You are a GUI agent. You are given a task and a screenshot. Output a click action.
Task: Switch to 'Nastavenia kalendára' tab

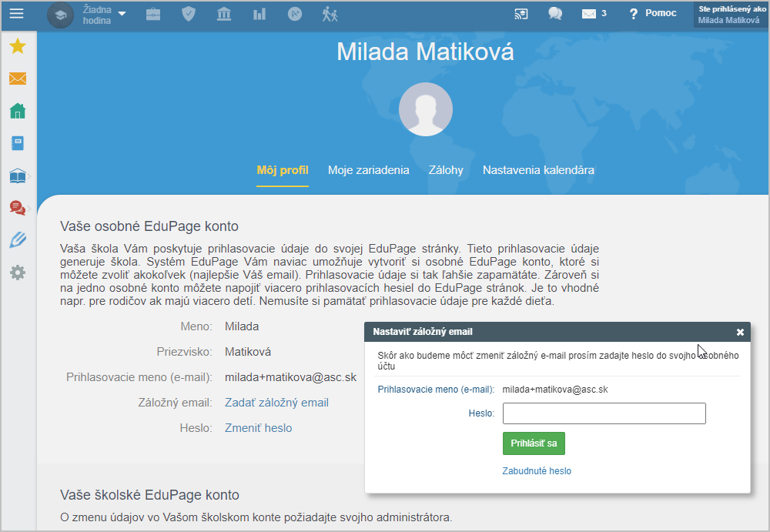(538, 170)
